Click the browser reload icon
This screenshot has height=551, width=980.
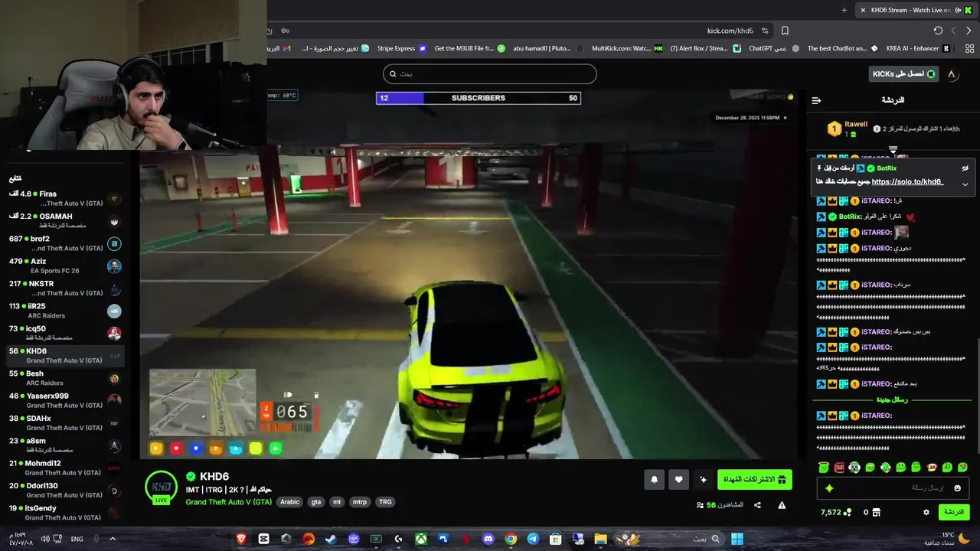(938, 31)
